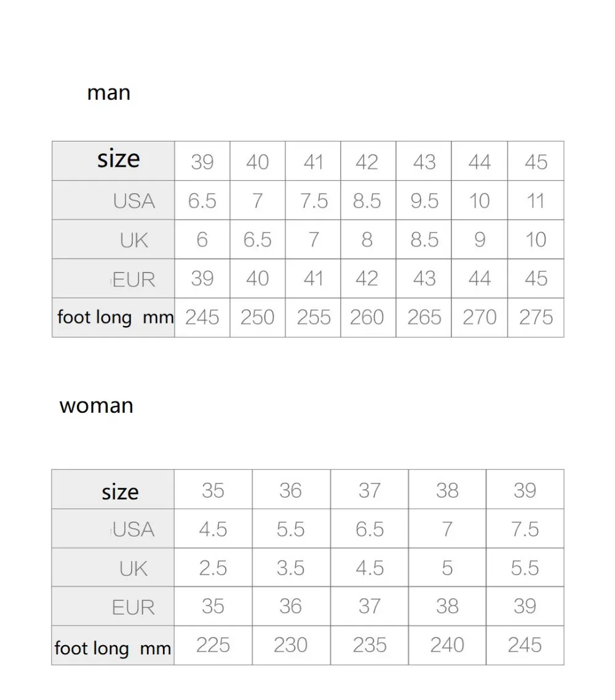Select woman size 37 in the size row
Image resolution: width=615 pixels, height=700 pixels.
[370, 490]
